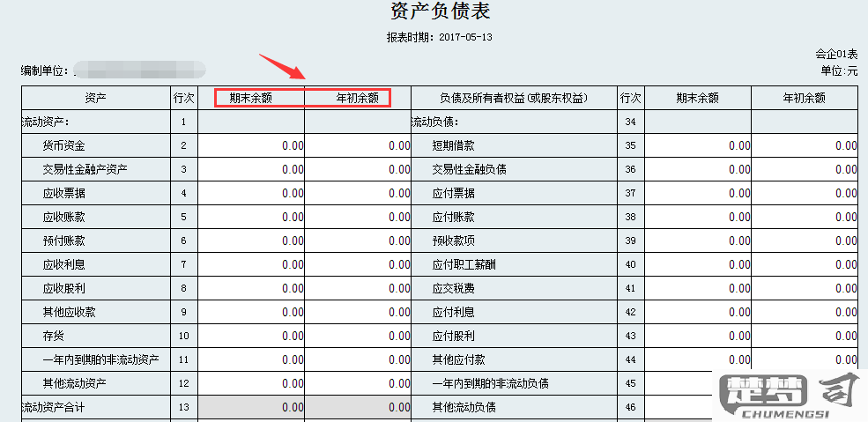The width and height of the screenshot is (868, 422).
Task: Click the 年初余额 header in liabilities section
Action: [805, 98]
